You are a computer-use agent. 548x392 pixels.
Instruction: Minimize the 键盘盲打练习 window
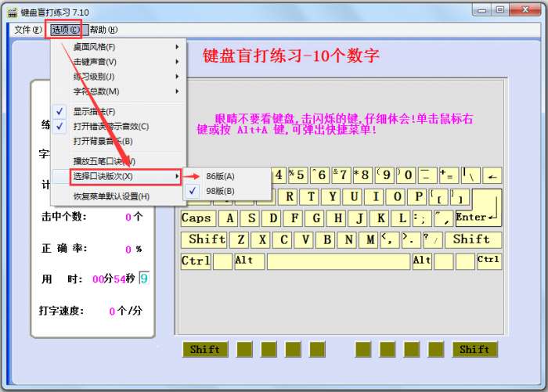pyautogui.click(x=482, y=10)
